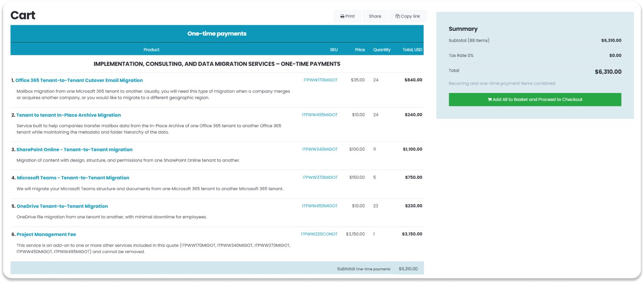Click Subtotal One-time payments label

coord(364,269)
